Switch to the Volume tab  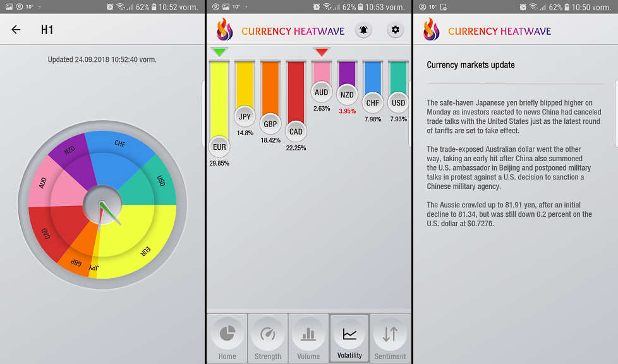(x=308, y=338)
